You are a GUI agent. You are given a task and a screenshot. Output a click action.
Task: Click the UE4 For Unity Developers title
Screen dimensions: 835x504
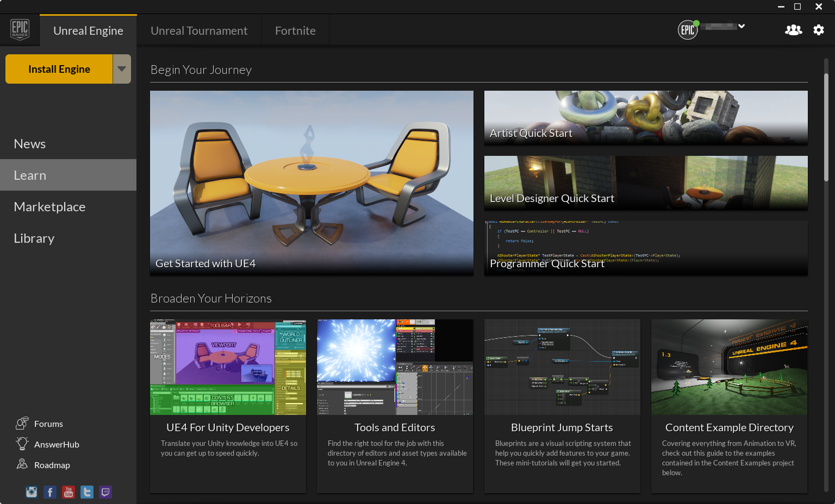click(x=228, y=427)
